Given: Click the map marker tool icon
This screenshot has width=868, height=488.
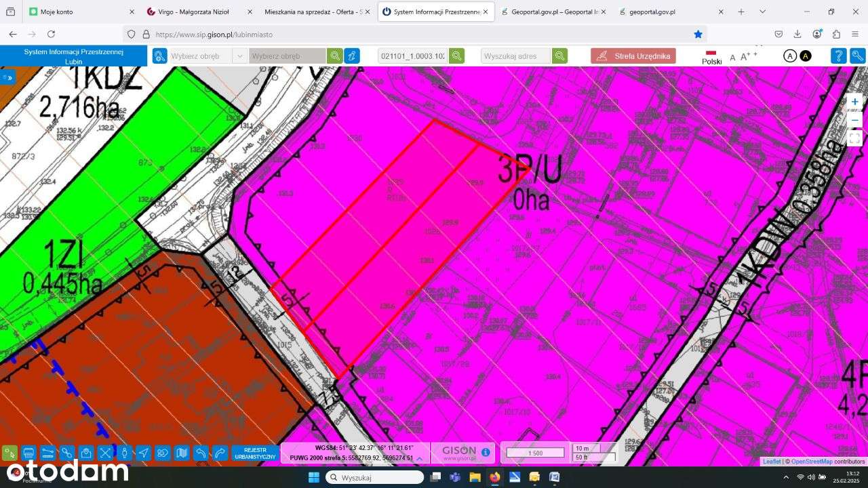Looking at the screenshot, I should click(x=85, y=453).
